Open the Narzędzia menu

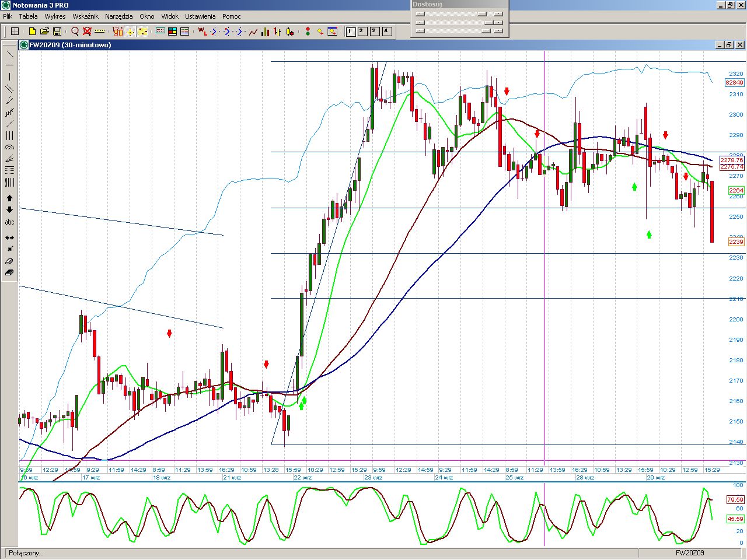click(118, 16)
